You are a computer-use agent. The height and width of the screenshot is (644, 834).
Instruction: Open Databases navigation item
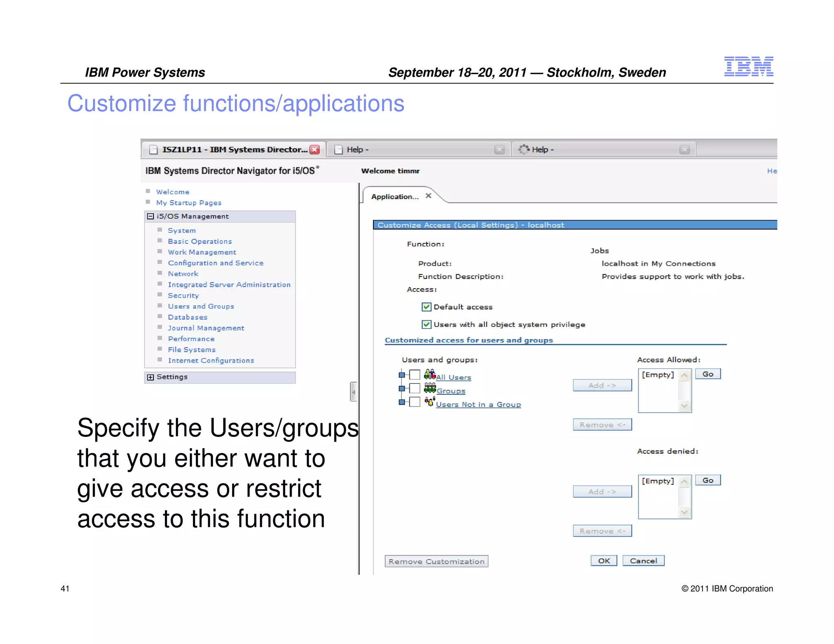(188, 317)
